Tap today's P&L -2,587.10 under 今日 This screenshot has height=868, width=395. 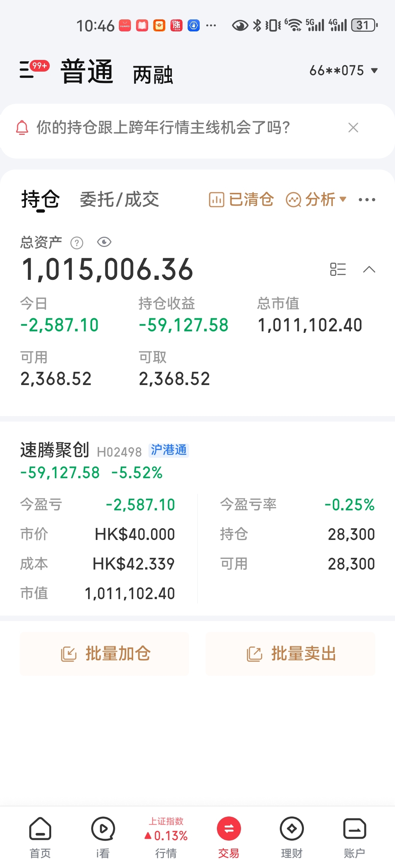coord(60,325)
